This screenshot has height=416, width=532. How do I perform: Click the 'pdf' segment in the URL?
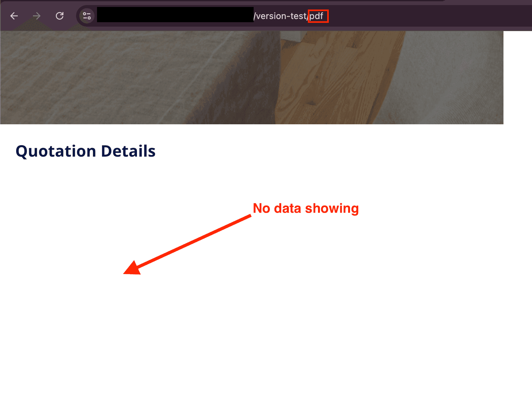[x=316, y=16]
